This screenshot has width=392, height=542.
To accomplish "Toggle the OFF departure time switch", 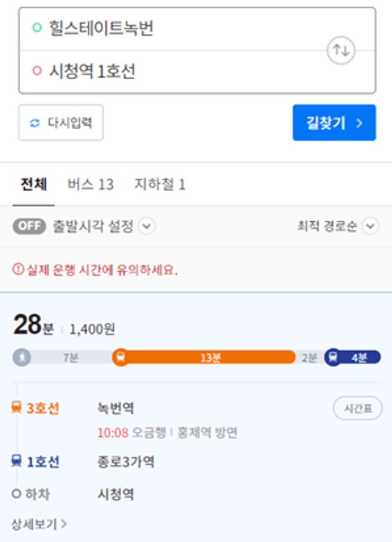I will pos(29,226).
